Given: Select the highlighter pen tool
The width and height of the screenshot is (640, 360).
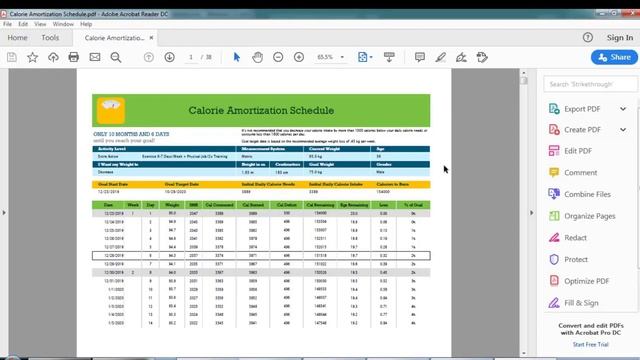Looking at the screenshot, I should click(440, 57).
